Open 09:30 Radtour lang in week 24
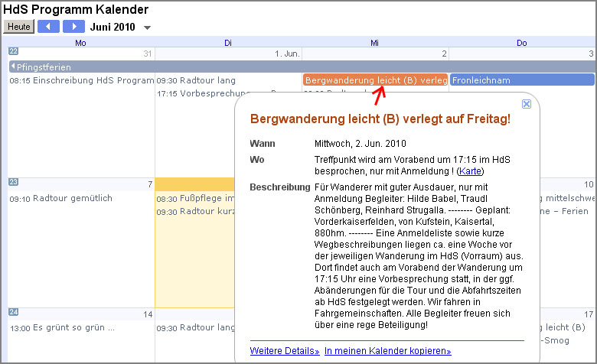The width and height of the screenshot is (597, 364). (x=195, y=327)
